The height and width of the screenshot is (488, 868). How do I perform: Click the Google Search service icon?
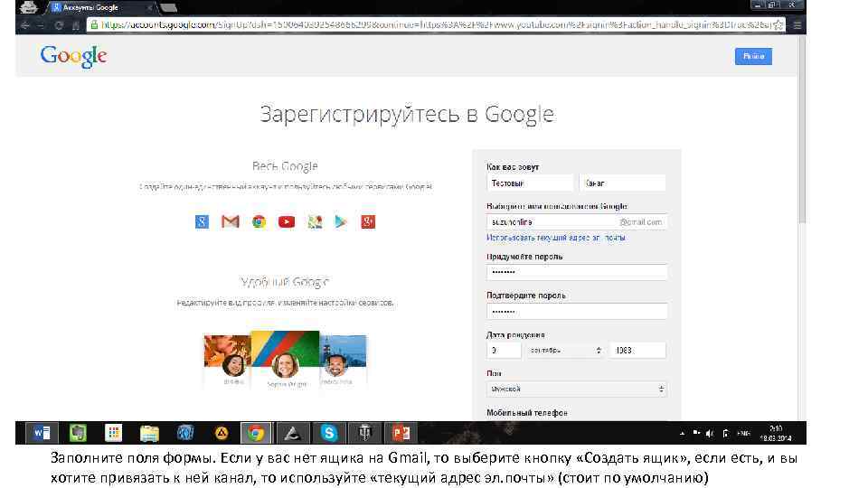pyautogui.click(x=202, y=222)
